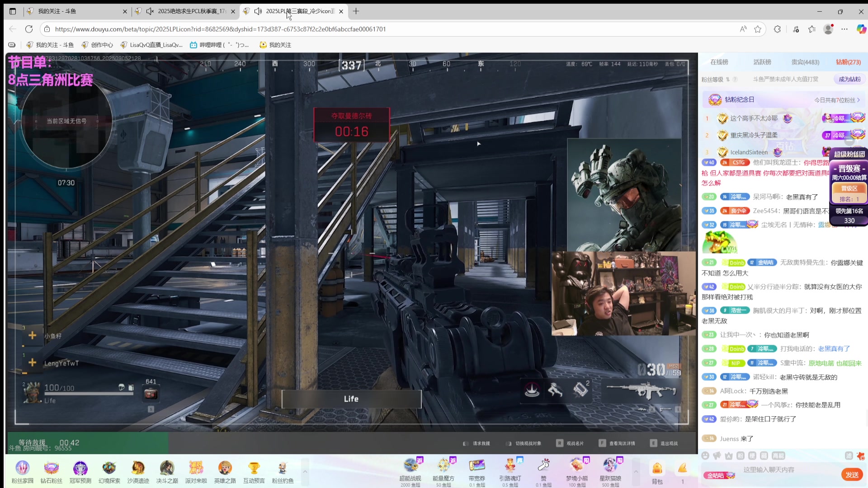
Task: Click the 发送 send button
Action: 852,475
